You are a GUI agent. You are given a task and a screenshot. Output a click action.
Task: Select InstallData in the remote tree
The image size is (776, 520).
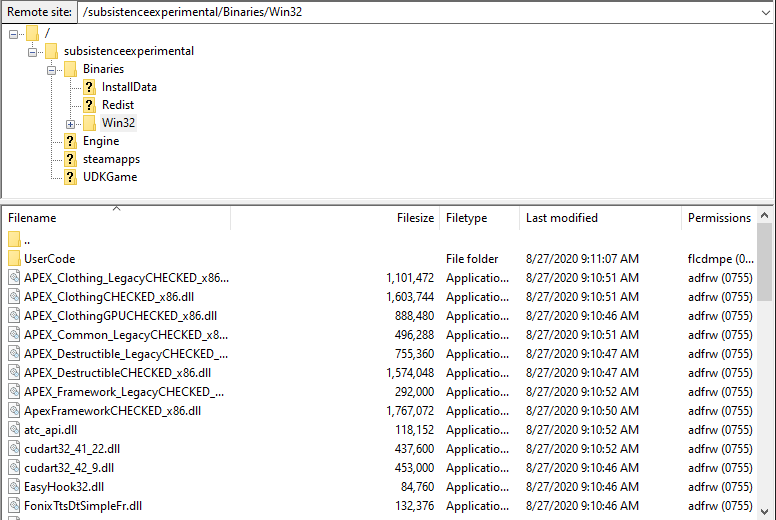click(x=129, y=87)
